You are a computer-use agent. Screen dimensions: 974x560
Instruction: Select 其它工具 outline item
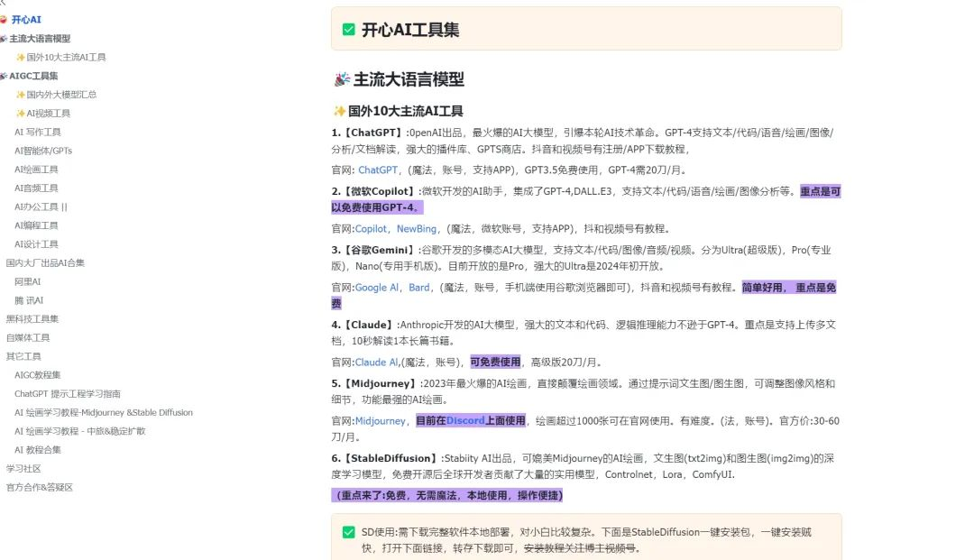(23, 355)
